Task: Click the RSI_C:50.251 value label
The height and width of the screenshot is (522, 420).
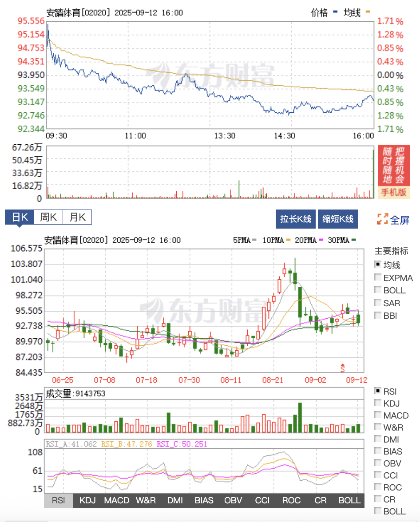Action: pos(182,444)
